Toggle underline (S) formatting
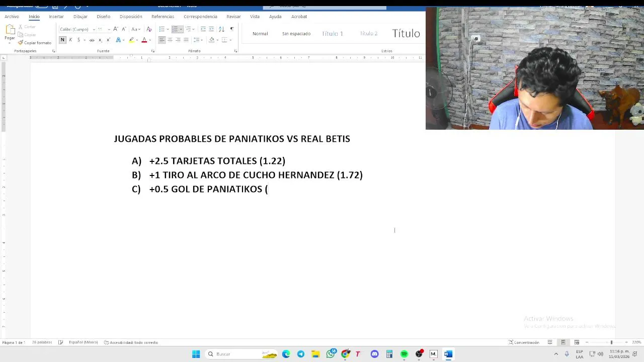This screenshot has width=644, height=362. coord(78,40)
